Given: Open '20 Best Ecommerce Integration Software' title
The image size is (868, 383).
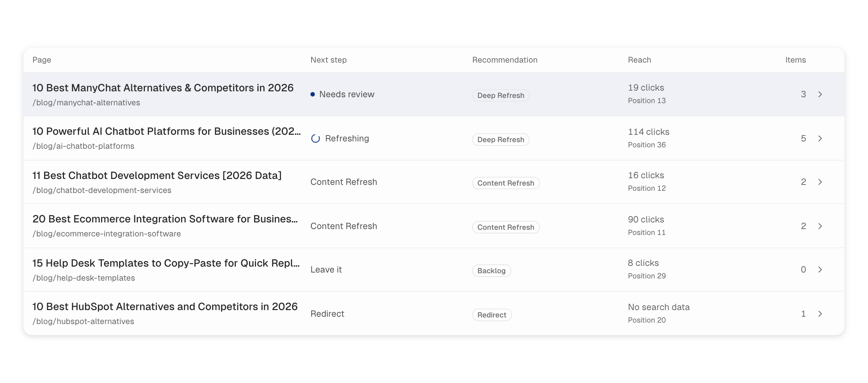Looking at the screenshot, I should pos(165,219).
